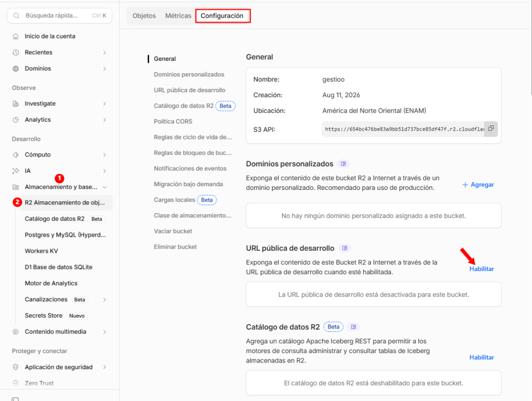Go to Cargas locales Beta section
The width and height of the screenshot is (532, 401).
click(x=185, y=200)
